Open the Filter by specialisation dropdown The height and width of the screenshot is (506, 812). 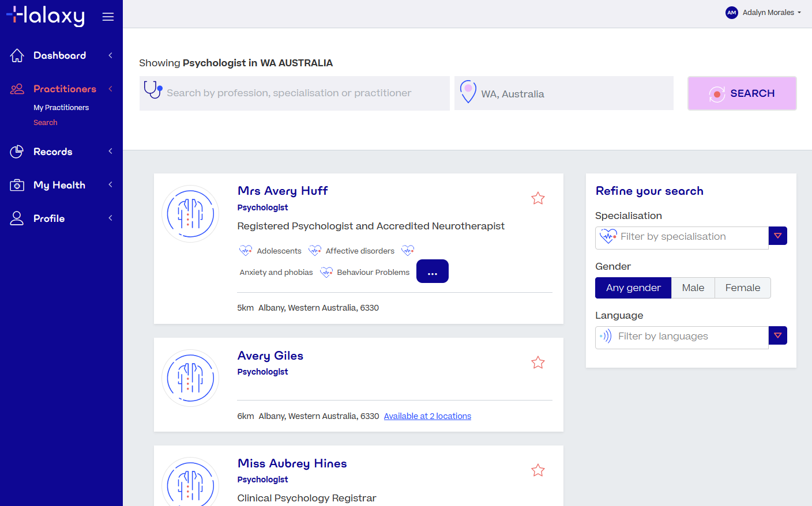777,236
